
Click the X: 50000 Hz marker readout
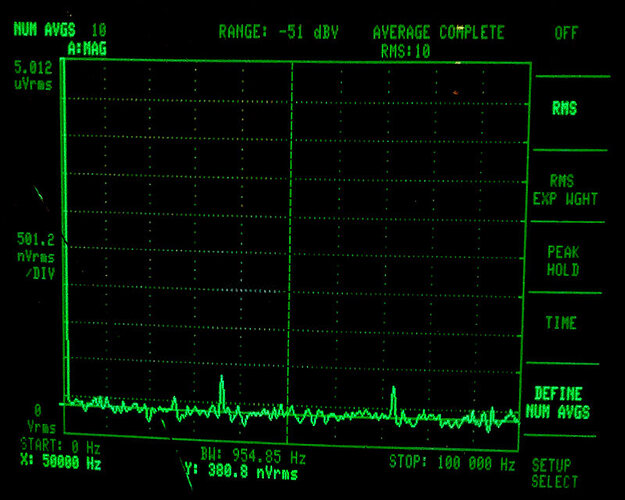click(58, 464)
